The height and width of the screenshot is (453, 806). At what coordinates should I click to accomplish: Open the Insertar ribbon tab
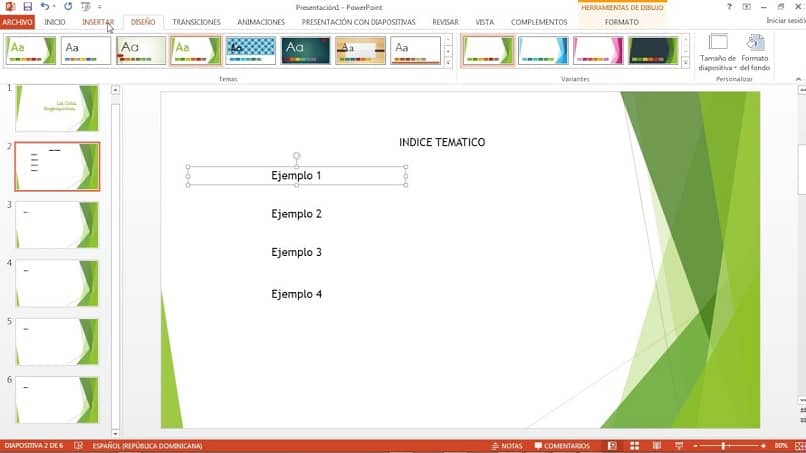tap(98, 22)
